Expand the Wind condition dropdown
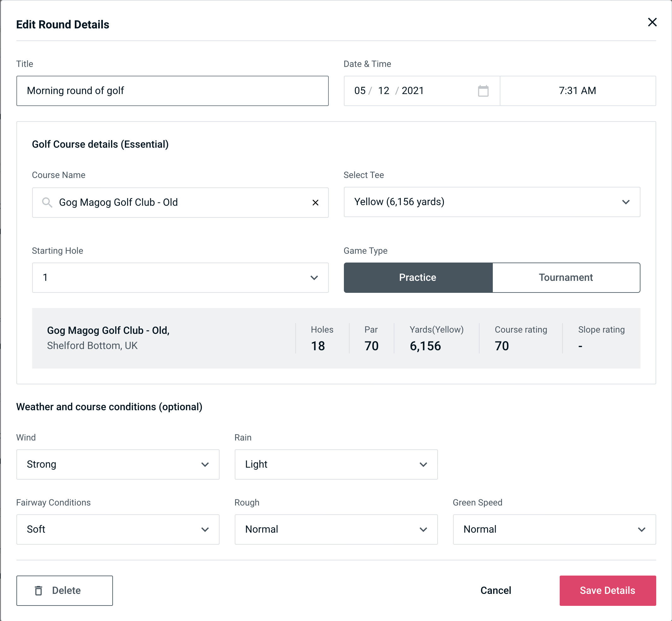Viewport: 672px width, 621px height. click(x=205, y=464)
